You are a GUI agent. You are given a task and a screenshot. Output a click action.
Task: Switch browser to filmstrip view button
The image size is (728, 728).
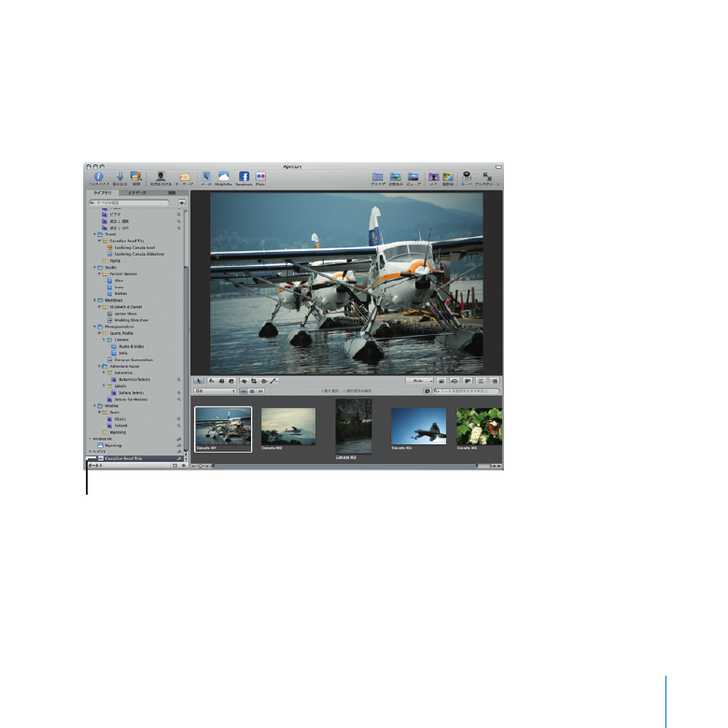coord(244,391)
